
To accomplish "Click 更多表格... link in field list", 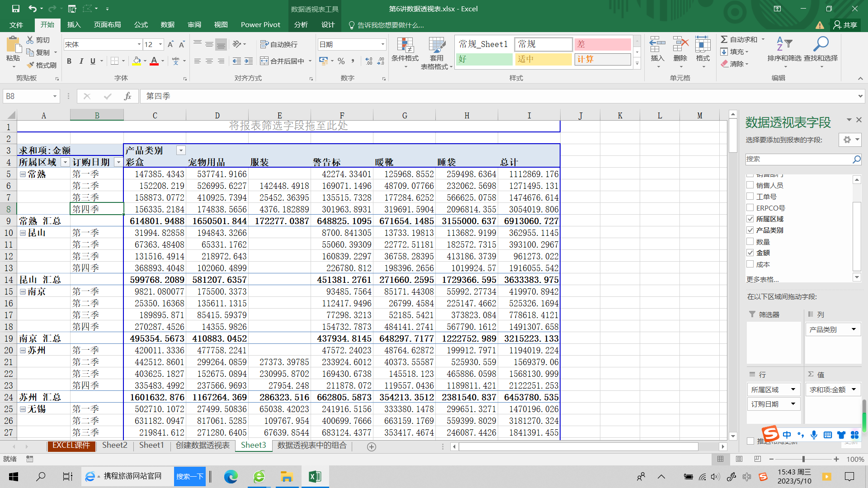I will point(763,279).
